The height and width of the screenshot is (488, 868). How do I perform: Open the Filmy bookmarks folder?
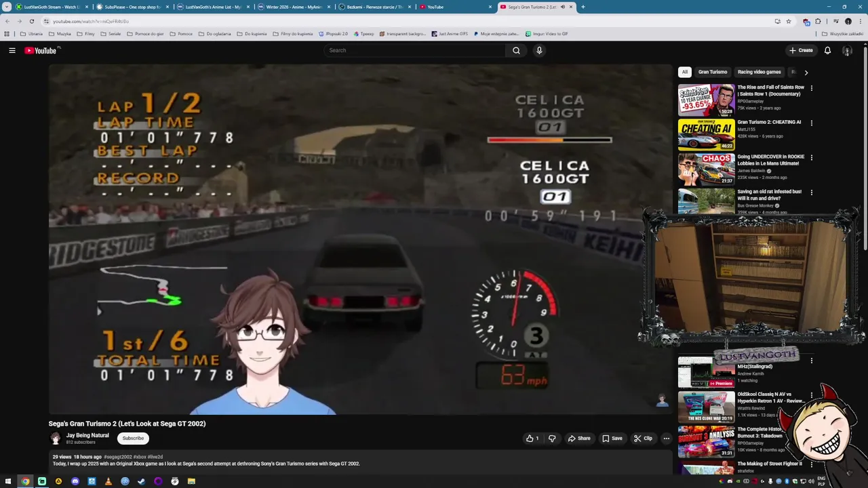click(x=85, y=33)
